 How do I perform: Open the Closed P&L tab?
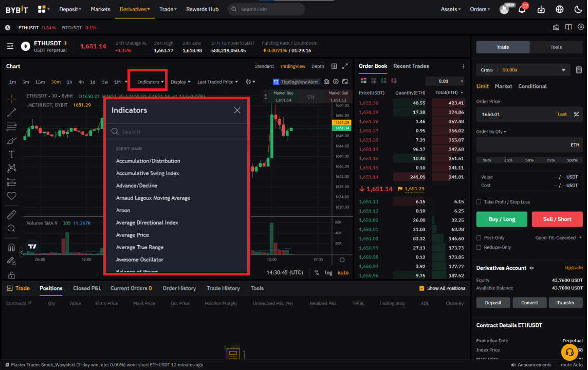click(x=87, y=288)
